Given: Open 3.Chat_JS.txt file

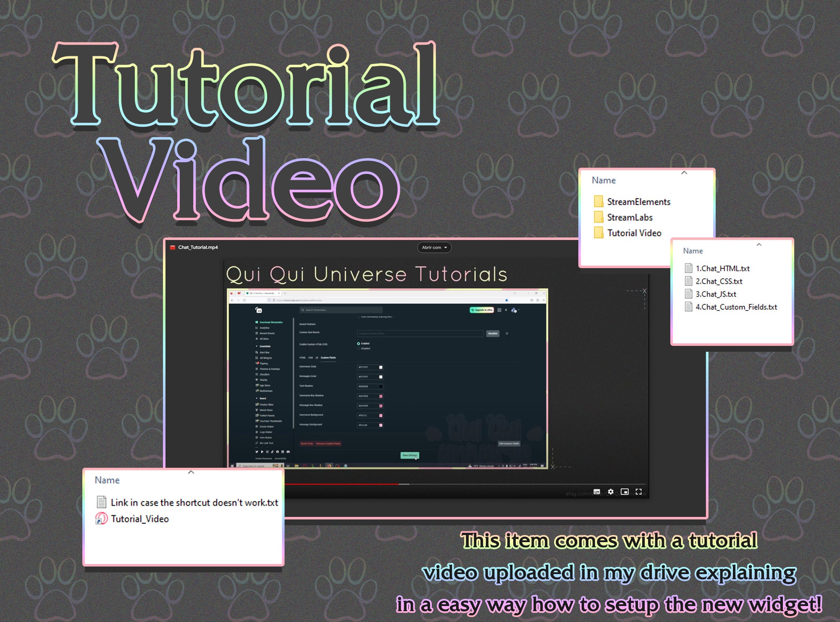Looking at the screenshot, I should tap(710, 294).
